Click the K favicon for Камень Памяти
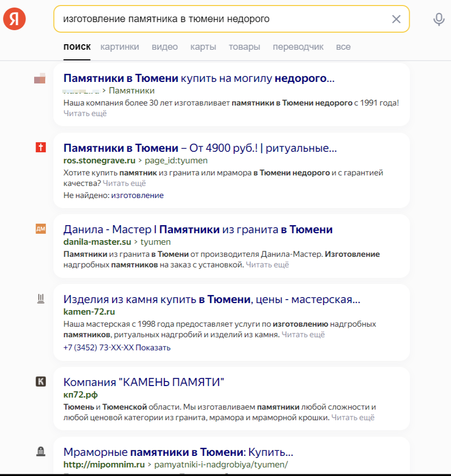 point(41,382)
